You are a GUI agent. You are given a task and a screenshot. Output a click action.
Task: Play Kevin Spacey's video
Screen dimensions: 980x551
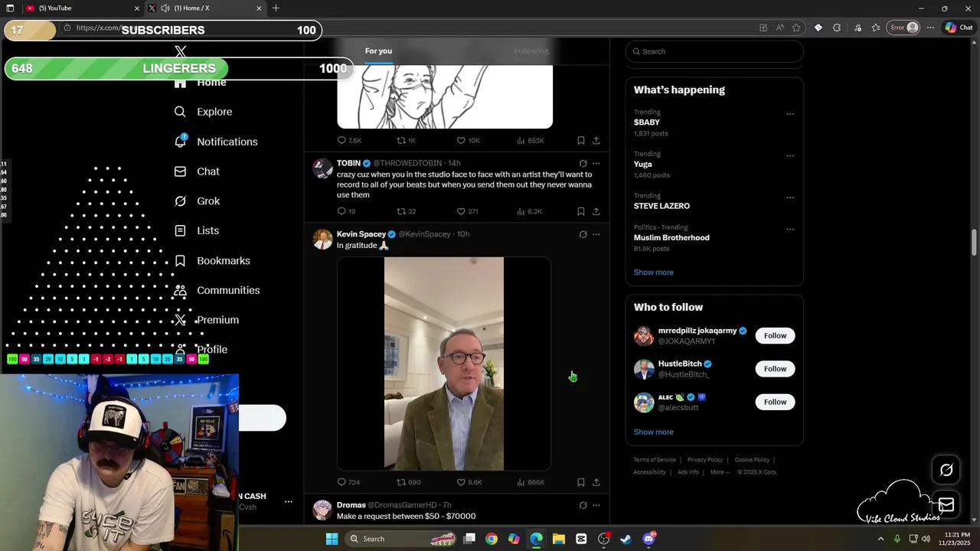(444, 364)
